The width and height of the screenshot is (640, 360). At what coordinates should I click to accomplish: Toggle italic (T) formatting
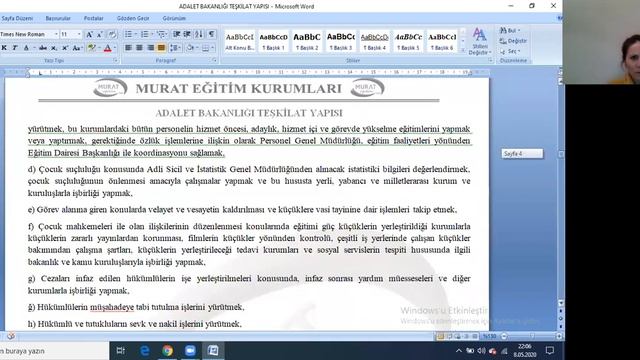click(15, 48)
